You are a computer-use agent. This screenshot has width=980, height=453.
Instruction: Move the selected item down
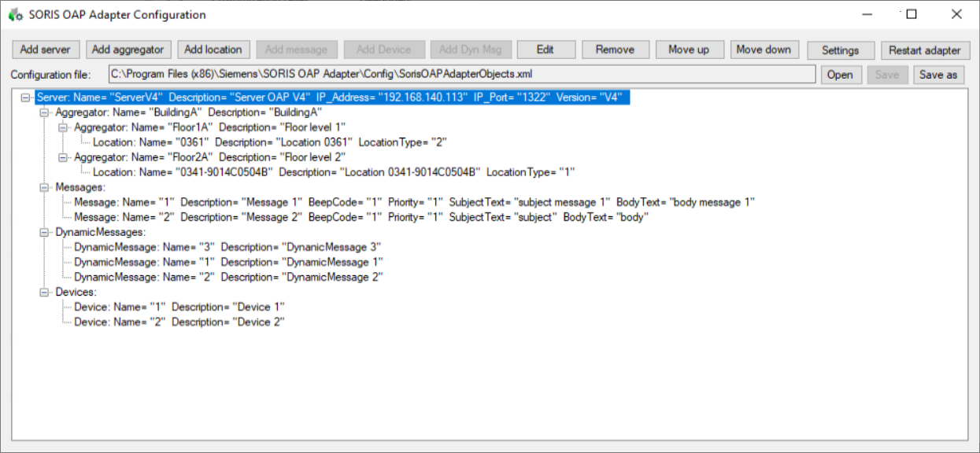[764, 49]
